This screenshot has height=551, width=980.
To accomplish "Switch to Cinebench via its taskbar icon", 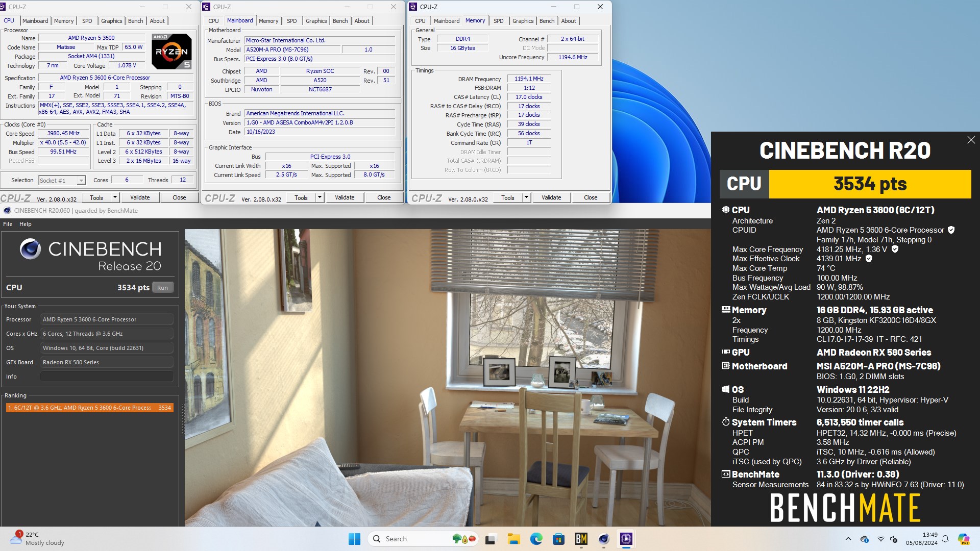I will point(604,539).
